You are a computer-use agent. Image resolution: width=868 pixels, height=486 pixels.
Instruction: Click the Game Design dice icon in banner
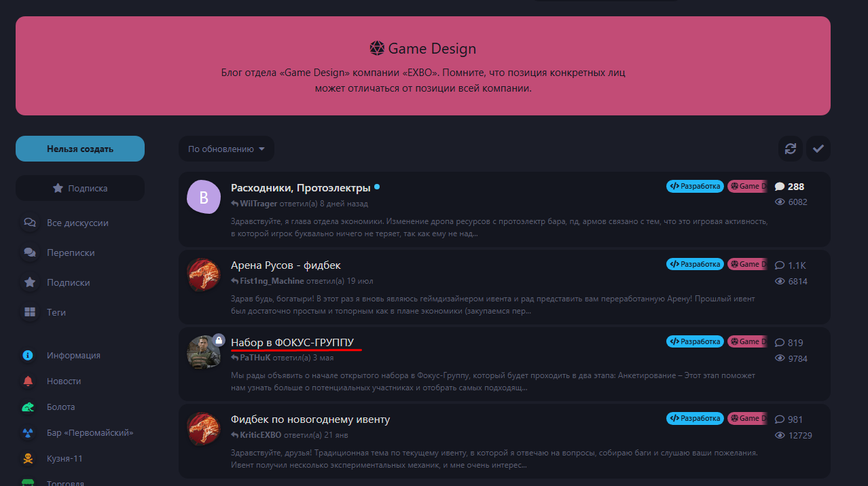tap(377, 49)
